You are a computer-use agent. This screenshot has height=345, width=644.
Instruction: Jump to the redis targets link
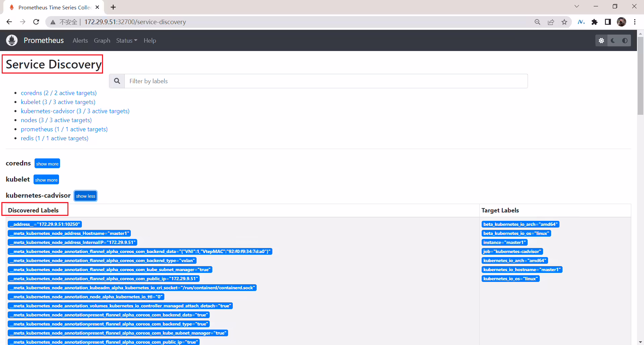pyautogui.click(x=55, y=138)
